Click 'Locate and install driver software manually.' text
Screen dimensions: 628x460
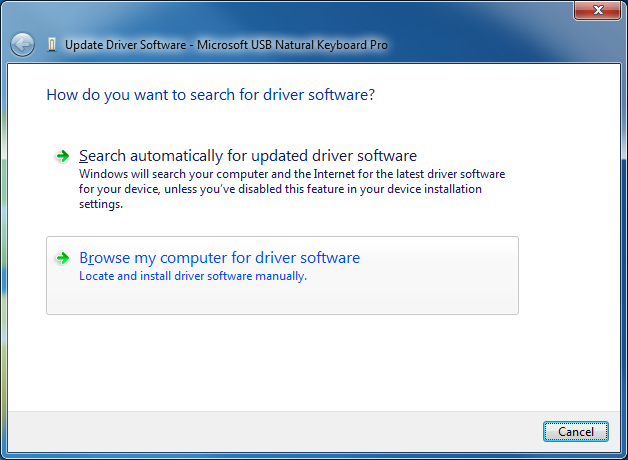193,276
